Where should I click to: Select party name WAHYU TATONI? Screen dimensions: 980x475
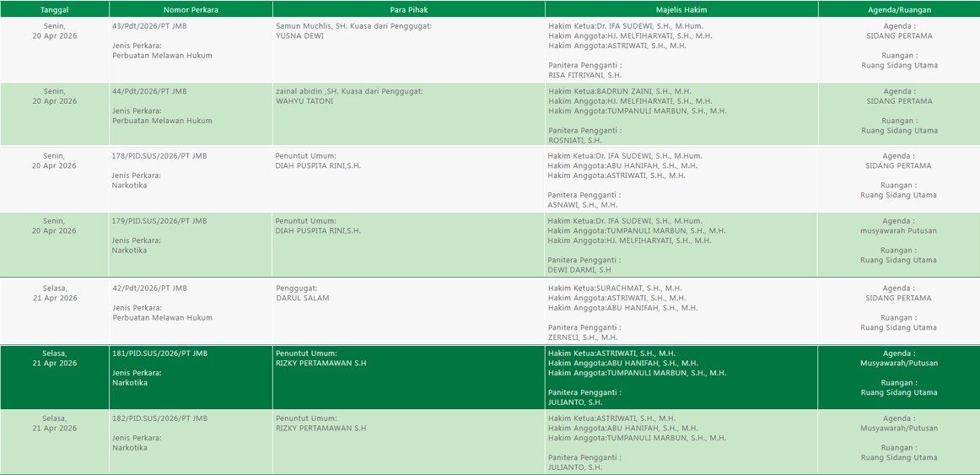304,101
